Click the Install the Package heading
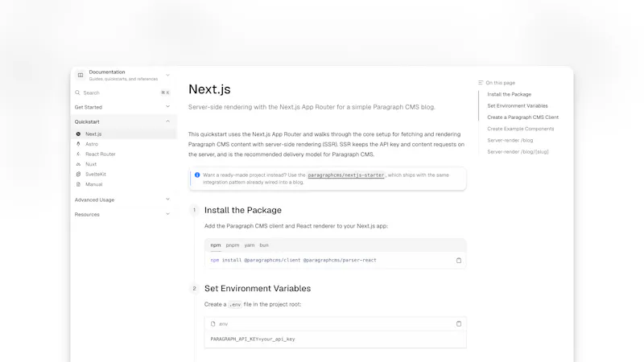The width and height of the screenshot is (644, 362). tap(243, 210)
